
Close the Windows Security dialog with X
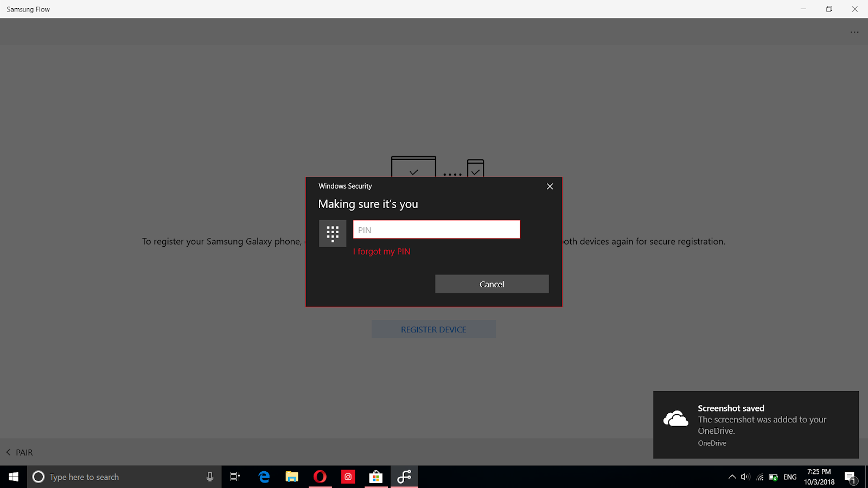tap(550, 187)
